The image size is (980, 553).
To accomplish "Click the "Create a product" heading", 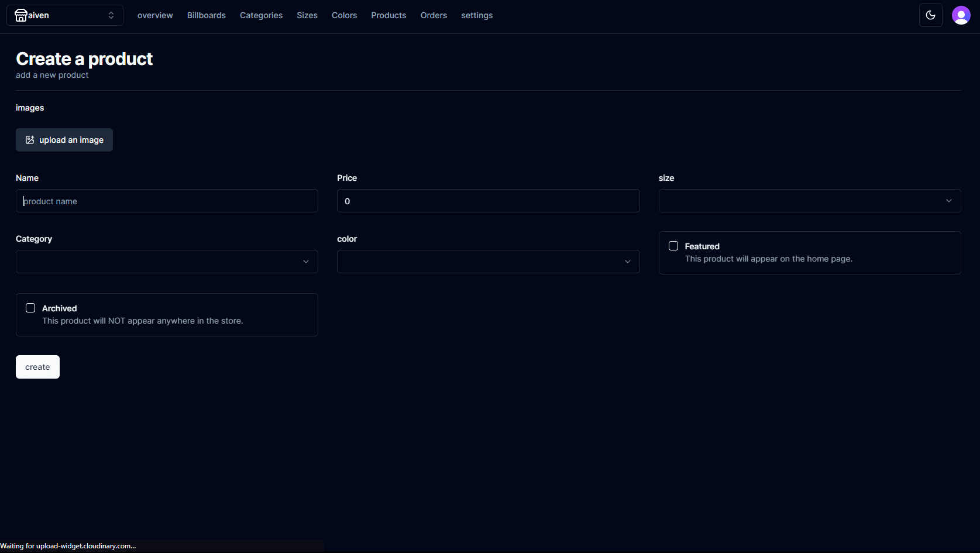I will 84,59.
